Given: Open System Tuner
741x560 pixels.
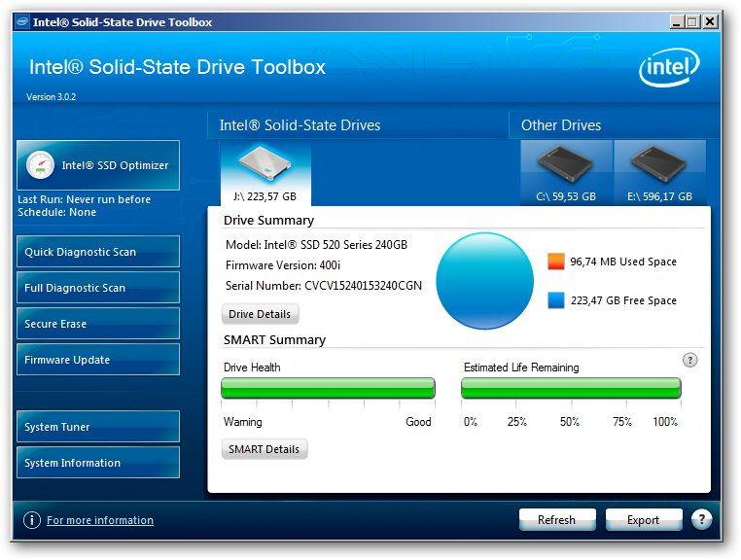Looking at the screenshot, I should click(x=98, y=427).
